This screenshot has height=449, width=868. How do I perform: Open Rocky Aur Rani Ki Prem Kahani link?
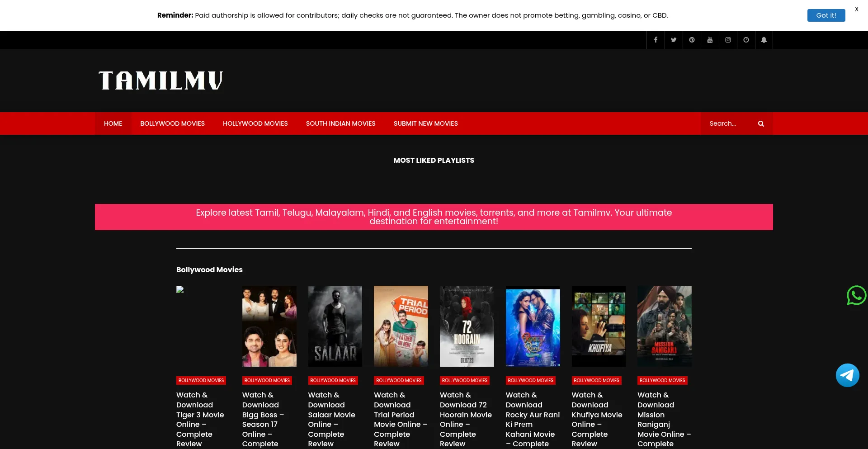[x=533, y=419]
